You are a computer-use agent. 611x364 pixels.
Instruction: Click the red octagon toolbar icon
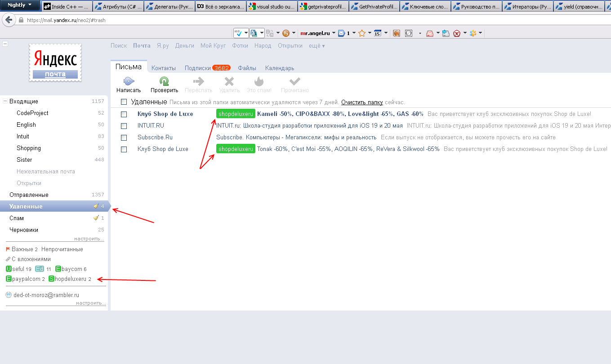(457, 33)
